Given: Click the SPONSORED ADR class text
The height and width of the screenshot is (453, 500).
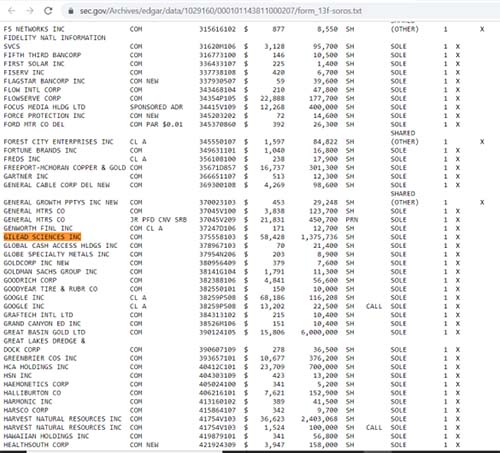Looking at the screenshot, I should [156, 107].
